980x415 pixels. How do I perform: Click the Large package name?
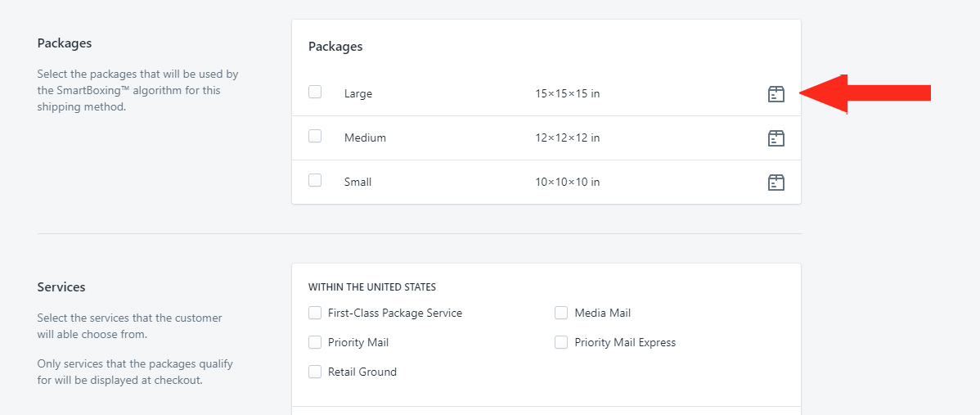[358, 94]
